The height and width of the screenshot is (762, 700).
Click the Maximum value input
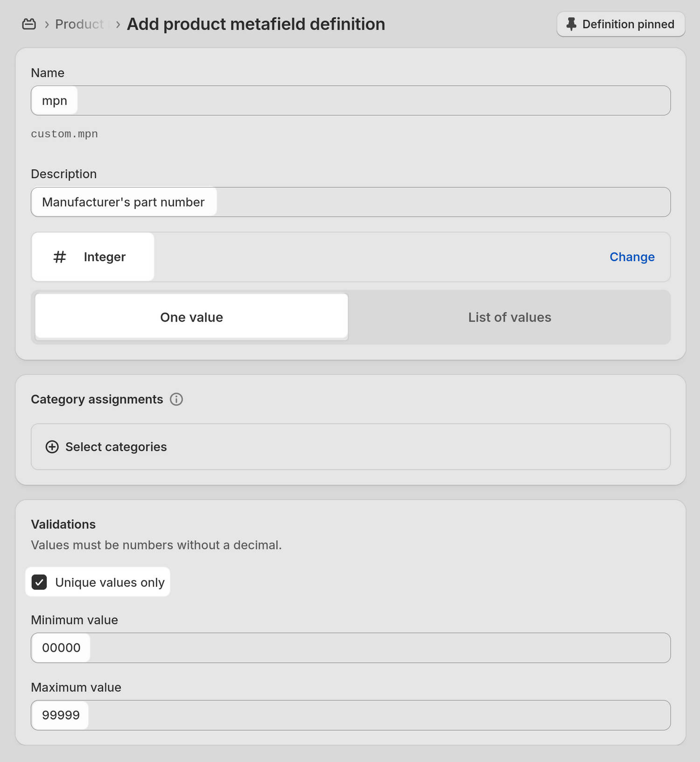pos(350,715)
